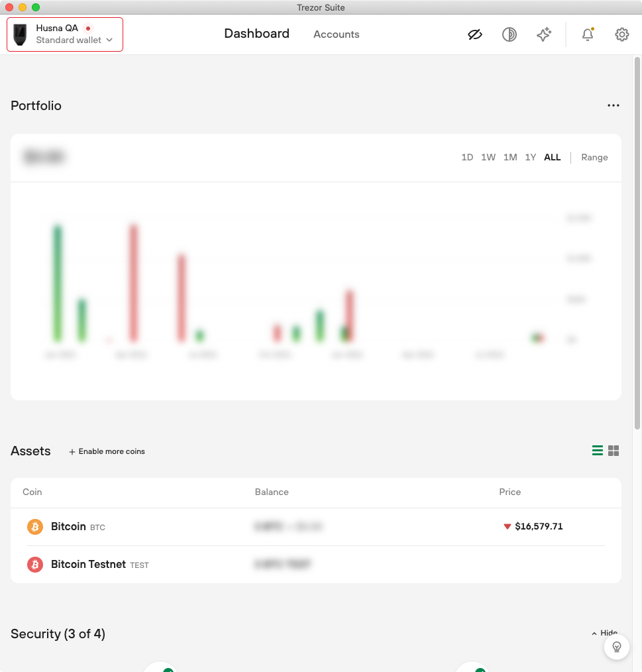Click the red status dot beside Husna QA
The width and height of the screenshot is (642, 672).
(x=88, y=28)
